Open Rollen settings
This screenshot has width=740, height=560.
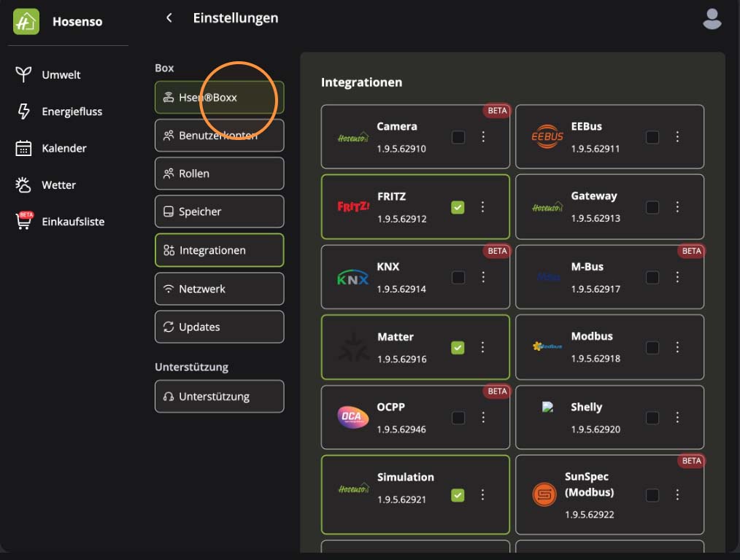click(x=220, y=174)
